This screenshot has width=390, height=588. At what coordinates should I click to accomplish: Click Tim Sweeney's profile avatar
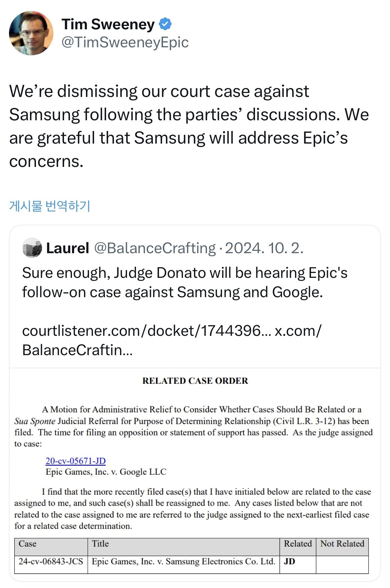click(31, 33)
